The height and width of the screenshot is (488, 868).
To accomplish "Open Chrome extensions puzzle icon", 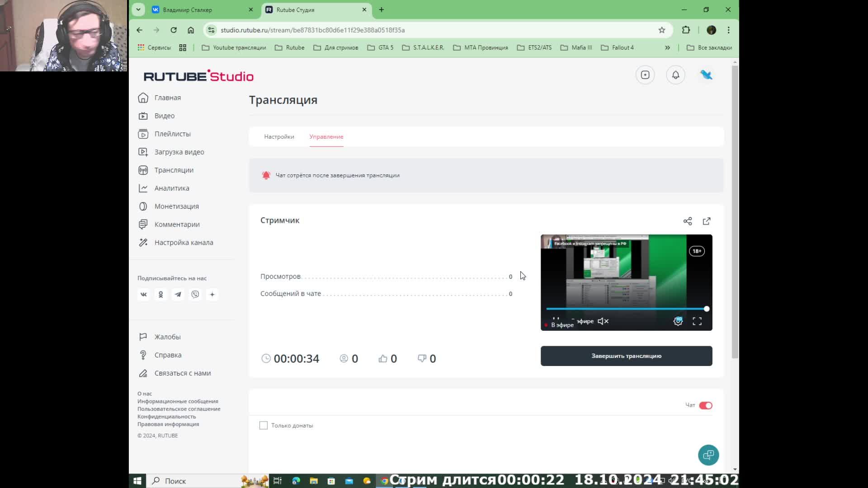I will point(686,30).
